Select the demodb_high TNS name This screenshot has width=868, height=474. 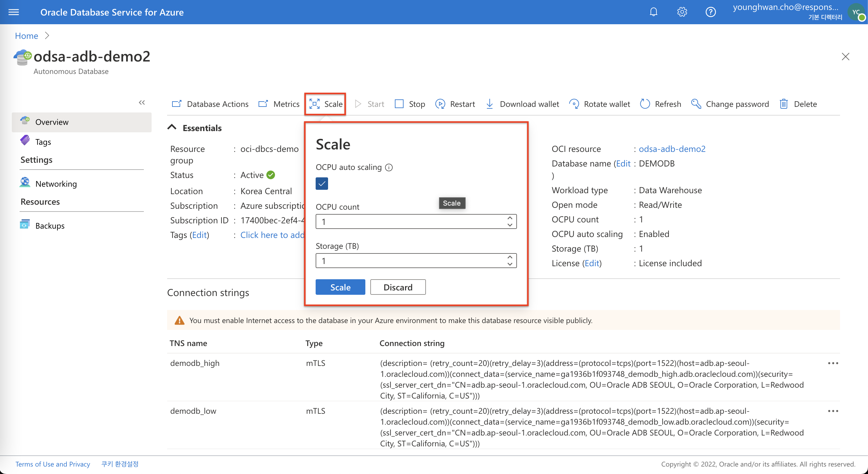[x=195, y=363]
